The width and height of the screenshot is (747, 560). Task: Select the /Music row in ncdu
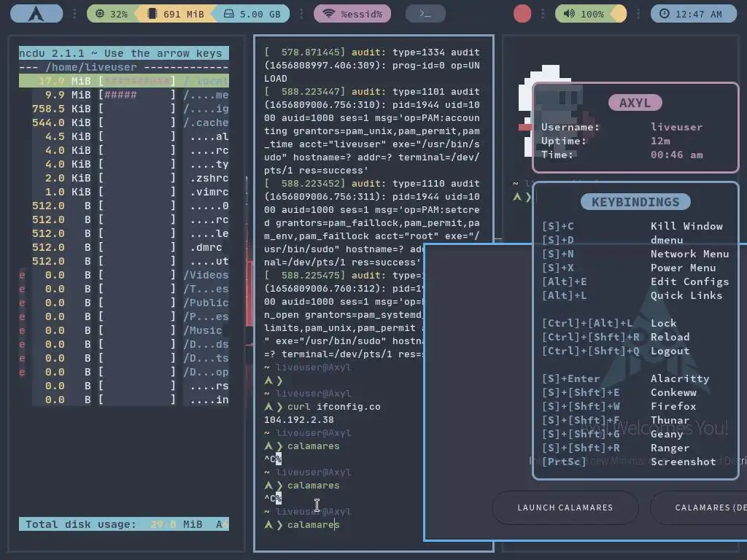124,330
